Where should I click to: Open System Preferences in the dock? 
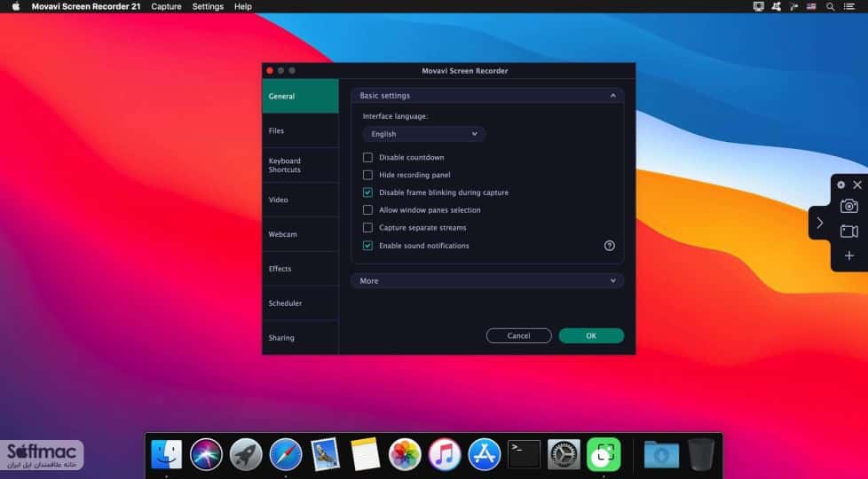[564, 455]
